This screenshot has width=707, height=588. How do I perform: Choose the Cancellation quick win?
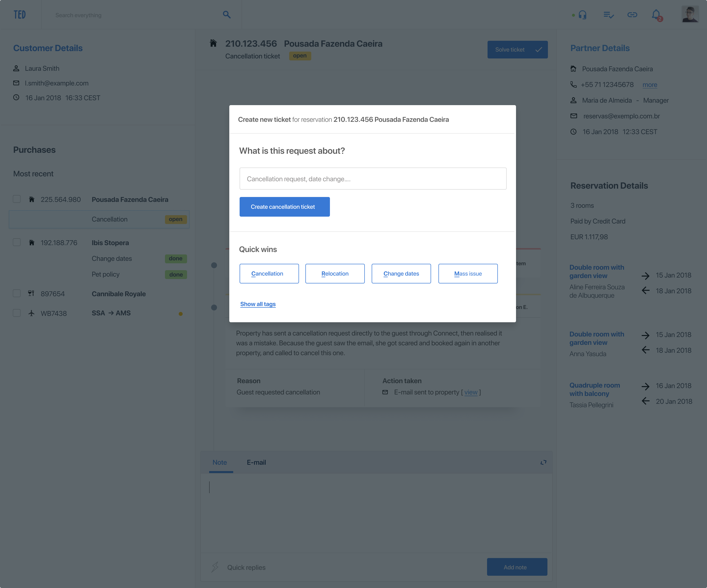269,273
